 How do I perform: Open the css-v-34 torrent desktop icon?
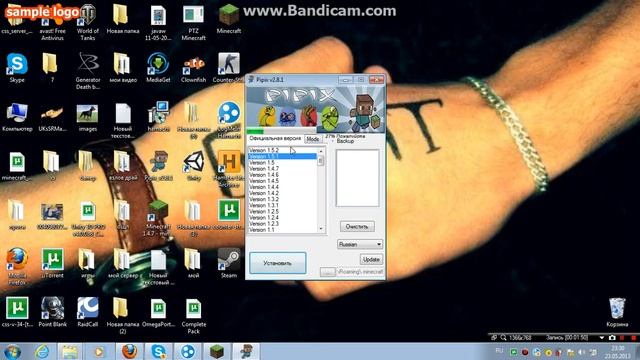tap(17, 312)
